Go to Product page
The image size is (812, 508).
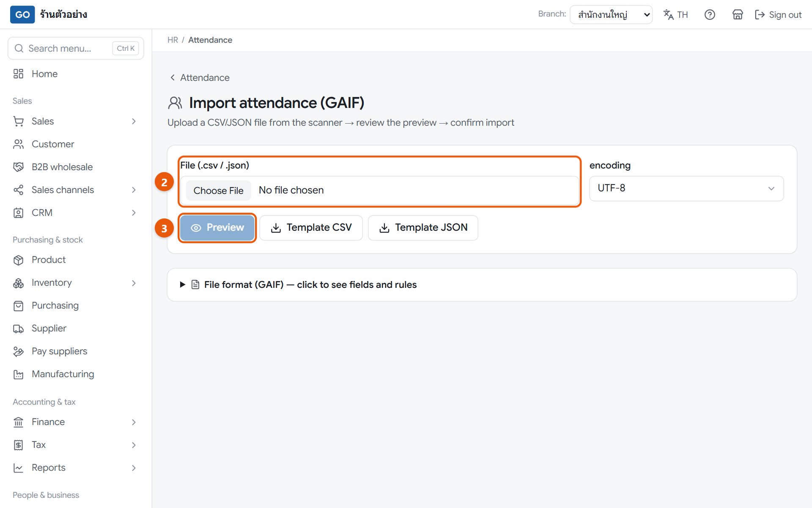coord(76,260)
